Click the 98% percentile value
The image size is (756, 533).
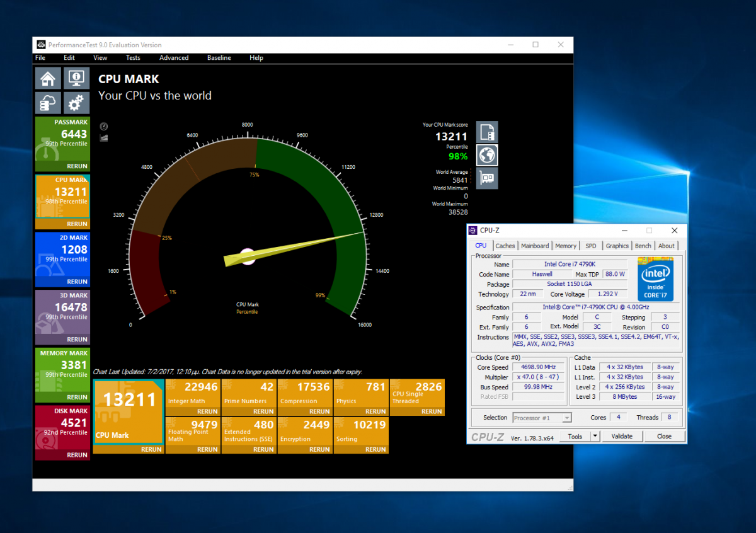click(x=458, y=156)
